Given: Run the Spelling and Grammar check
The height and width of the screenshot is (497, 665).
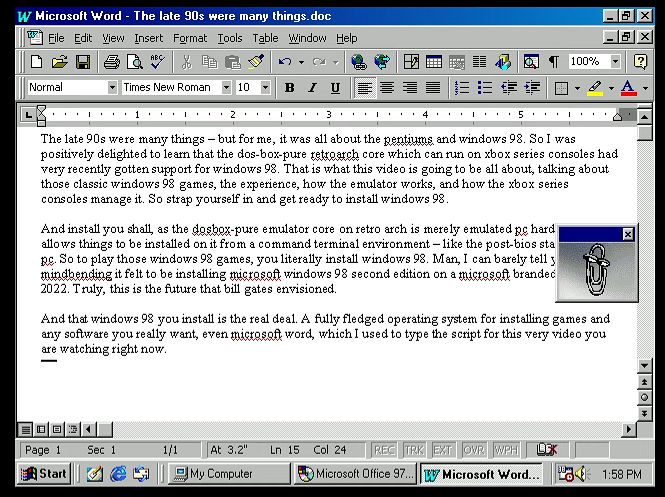Looking at the screenshot, I should (157, 62).
